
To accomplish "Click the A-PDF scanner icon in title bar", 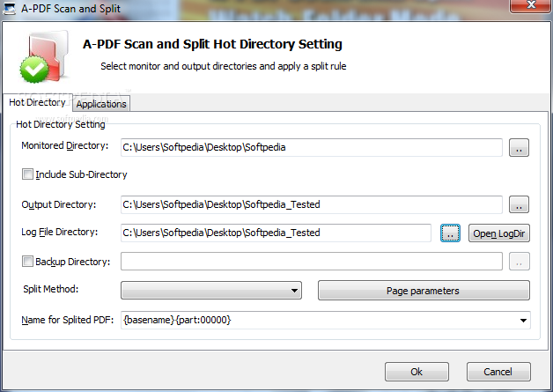I will 9,9.
